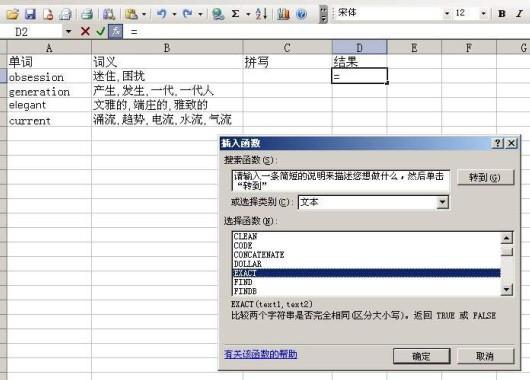Toggle Italic formatting button
Image resolution: width=530 pixels, height=380 pixels.
pyautogui.click(x=519, y=14)
